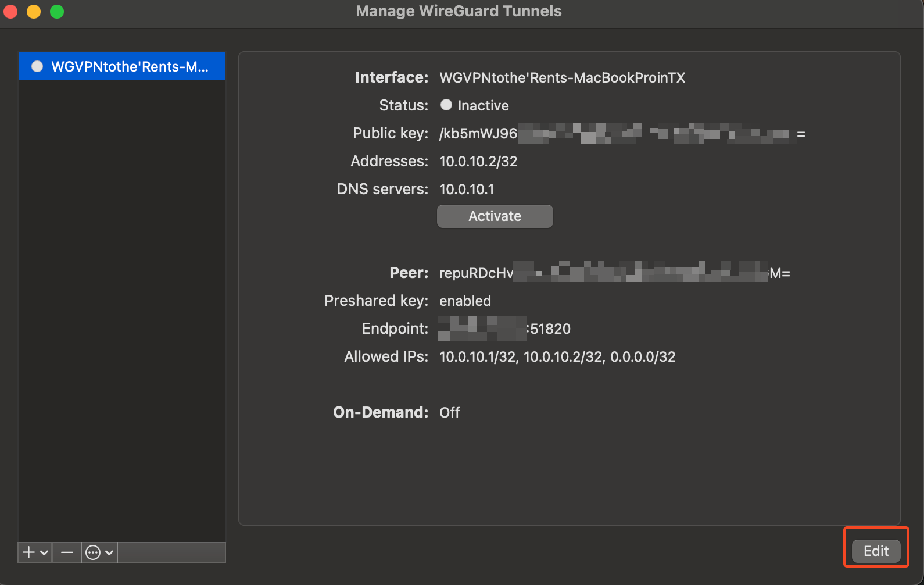This screenshot has width=924, height=585.
Task: Close the Manage WireGuard Tunnels window
Action: [x=10, y=11]
